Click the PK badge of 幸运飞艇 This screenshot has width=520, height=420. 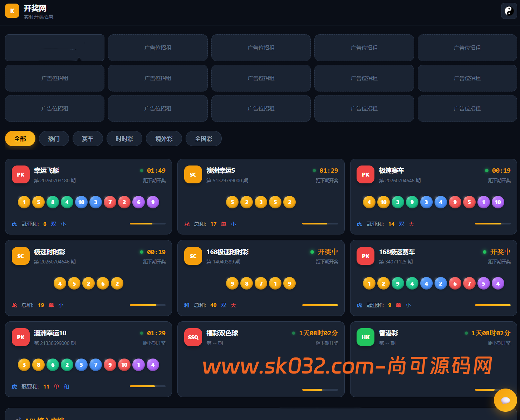pyautogui.click(x=21, y=174)
